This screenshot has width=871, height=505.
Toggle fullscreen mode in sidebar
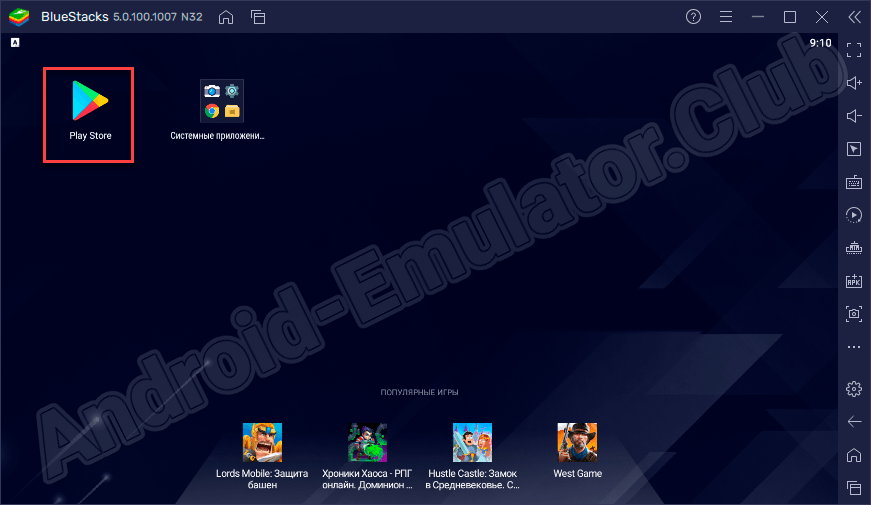tap(854, 48)
